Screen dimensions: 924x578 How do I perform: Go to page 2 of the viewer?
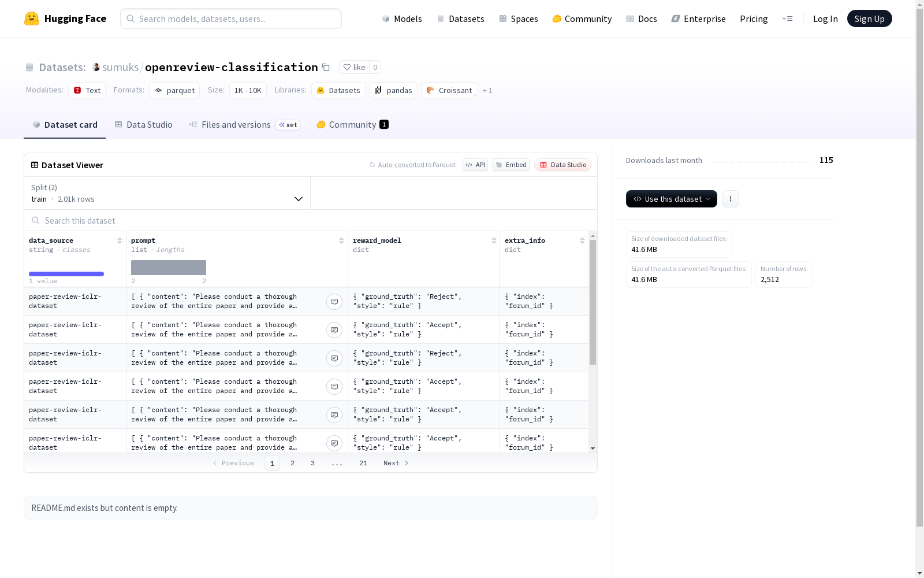(293, 463)
